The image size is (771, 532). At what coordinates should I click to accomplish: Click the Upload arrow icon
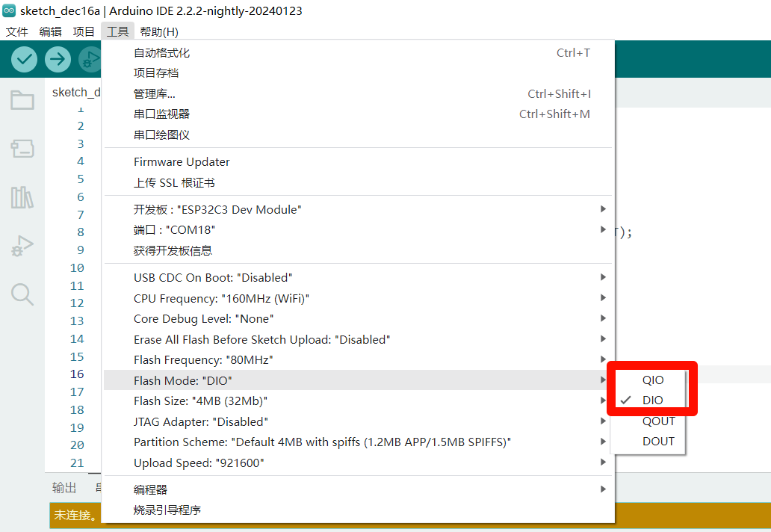(58, 59)
